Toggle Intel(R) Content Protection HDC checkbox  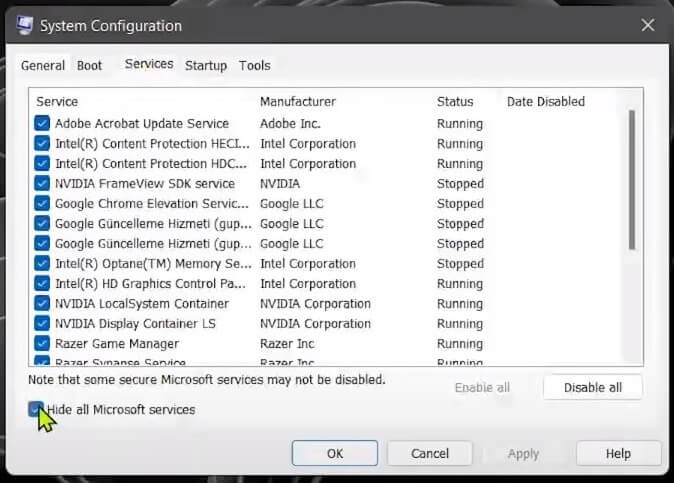point(42,163)
